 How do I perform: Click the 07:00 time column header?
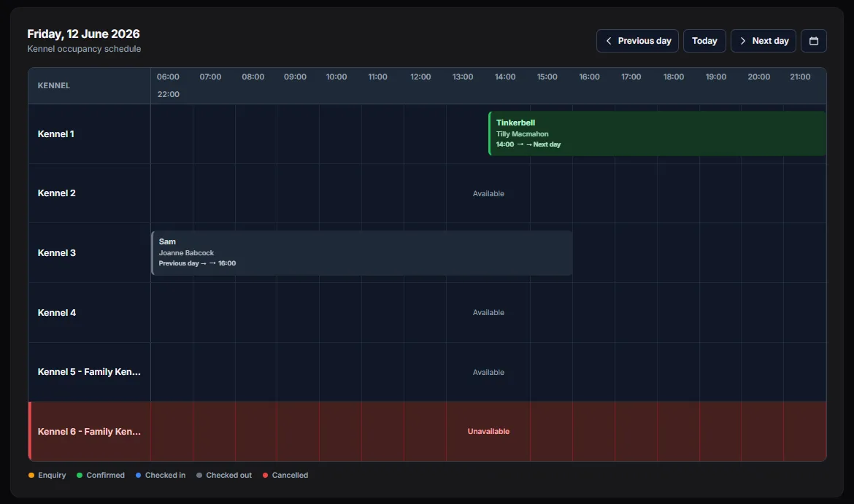click(x=210, y=77)
